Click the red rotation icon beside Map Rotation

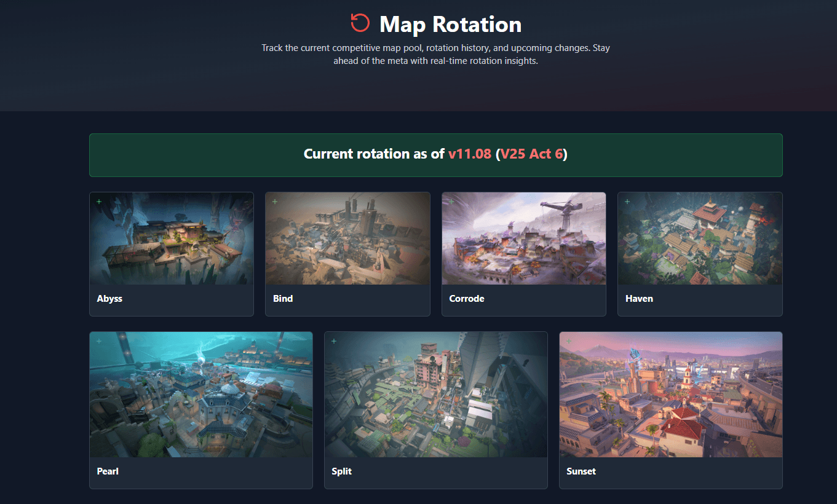click(360, 23)
